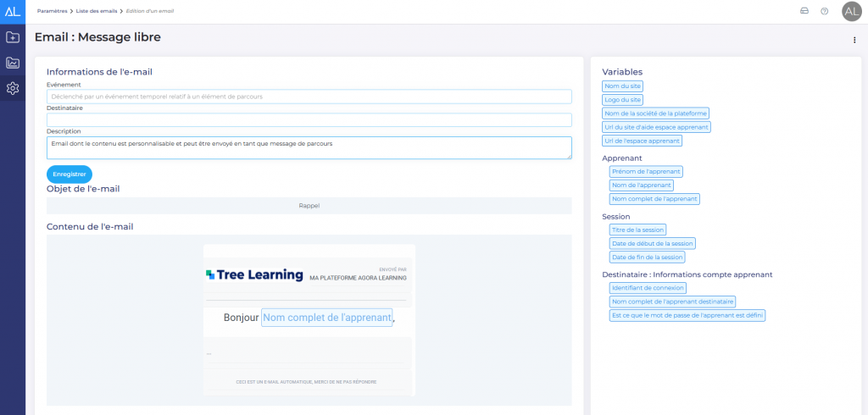Insert the Nom du site variable
The height and width of the screenshot is (415, 868).
[x=623, y=86]
